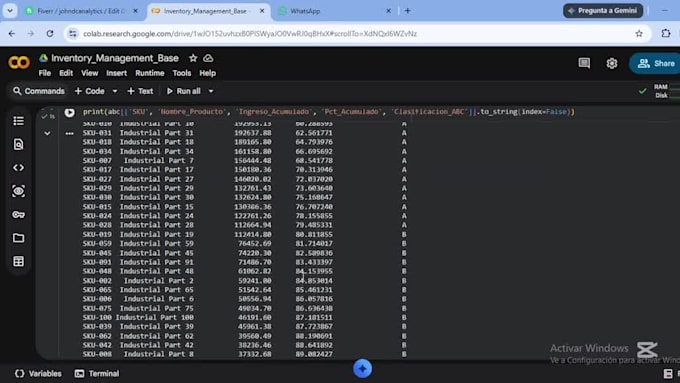Screen dimensions: 680x383
Task: Click the blue Gemini assistant button
Action: [x=363, y=369]
